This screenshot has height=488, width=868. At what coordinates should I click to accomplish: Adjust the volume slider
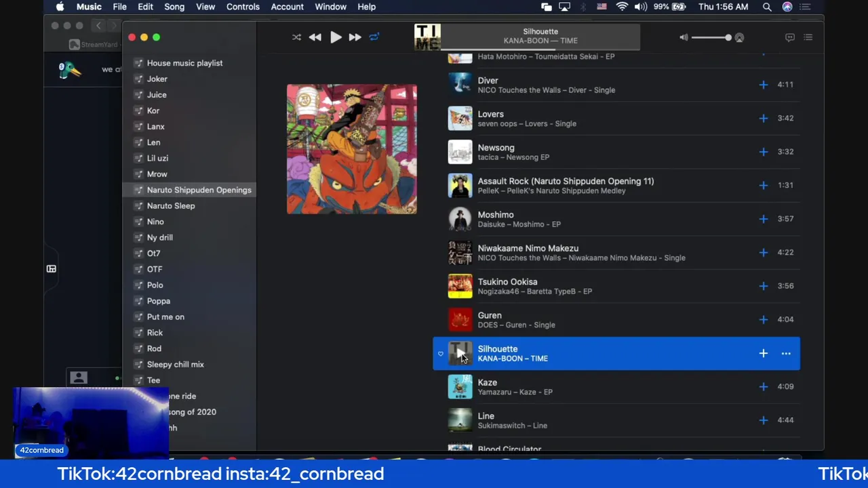(710, 38)
